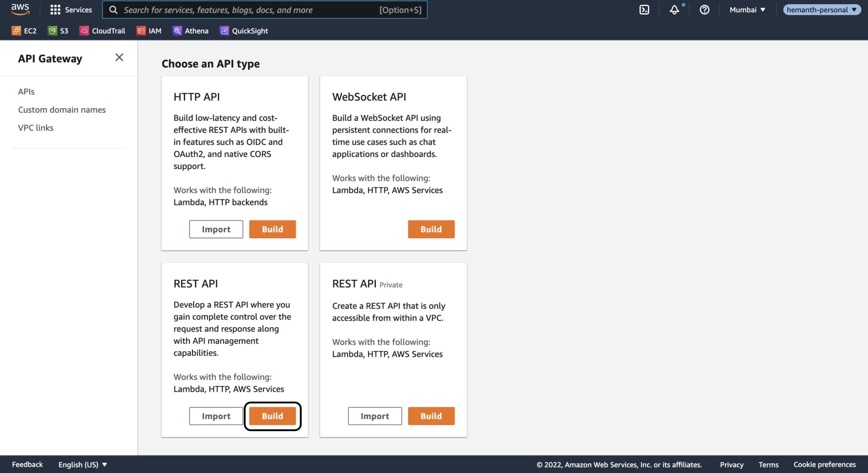The width and height of the screenshot is (868, 473).
Task: Select Custom domain names in sidebar
Action: pos(62,109)
